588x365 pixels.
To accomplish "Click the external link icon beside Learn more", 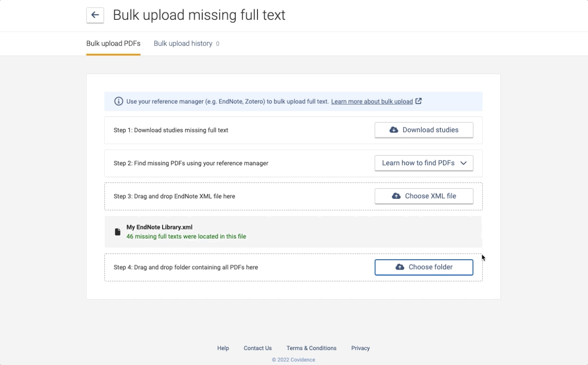I will click(419, 101).
